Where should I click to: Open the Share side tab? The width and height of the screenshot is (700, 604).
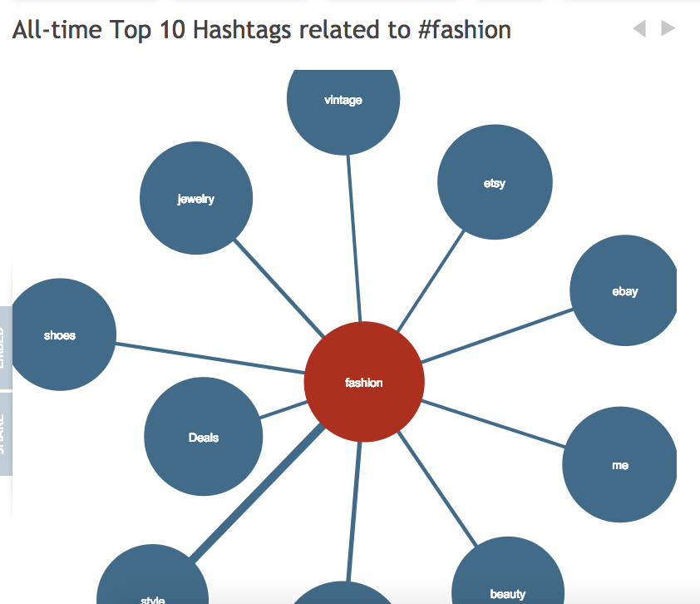tap(6, 434)
